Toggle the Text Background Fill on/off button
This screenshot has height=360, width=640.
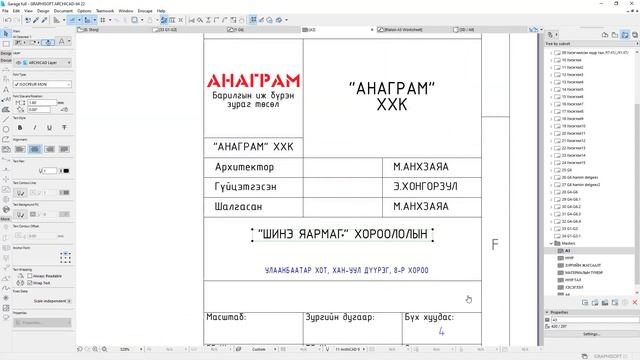(x=20, y=214)
